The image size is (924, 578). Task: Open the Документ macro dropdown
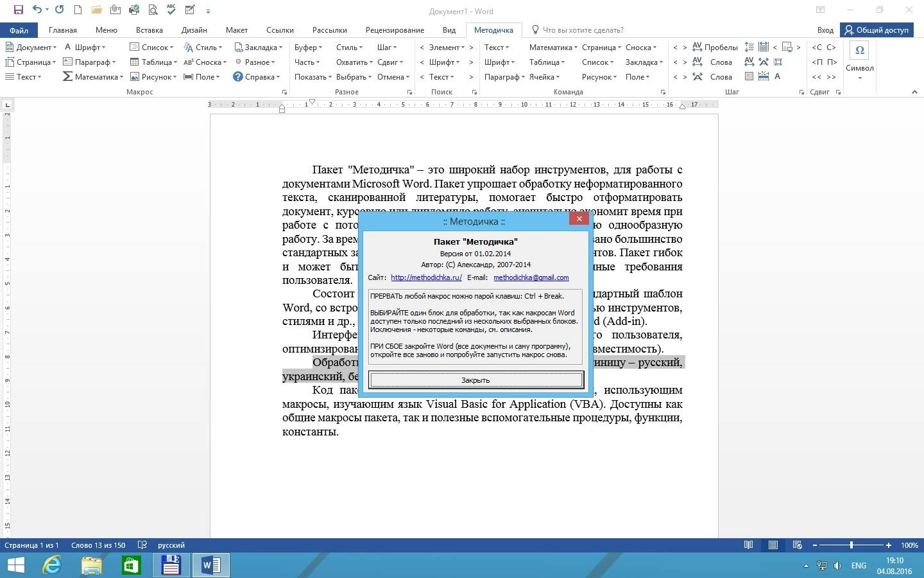[x=31, y=47]
